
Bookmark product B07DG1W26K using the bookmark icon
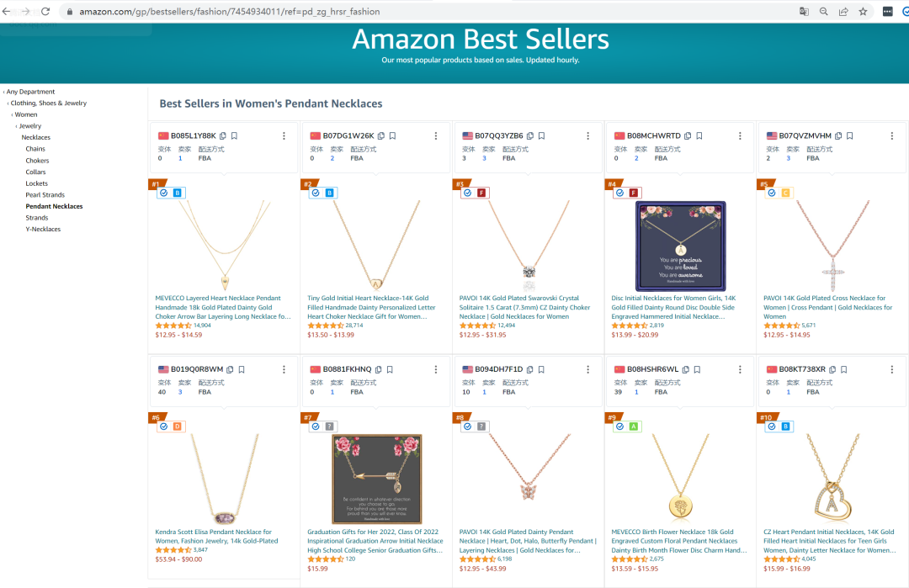(x=392, y=135)
